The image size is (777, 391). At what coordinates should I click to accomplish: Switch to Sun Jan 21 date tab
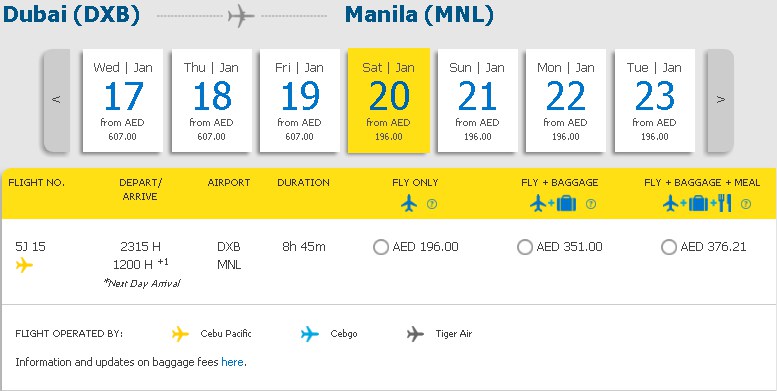coord(478,101)
